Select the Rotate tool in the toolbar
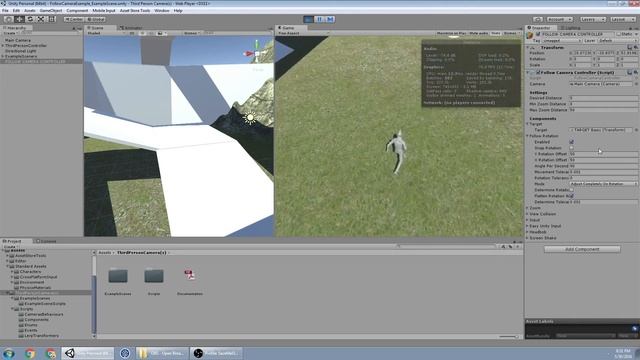The image size is (640, 360). 30,19
